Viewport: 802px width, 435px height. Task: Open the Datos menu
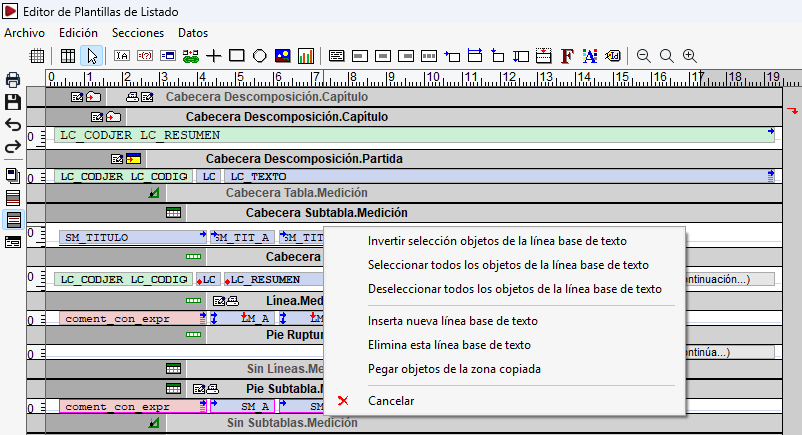point(193,33)
